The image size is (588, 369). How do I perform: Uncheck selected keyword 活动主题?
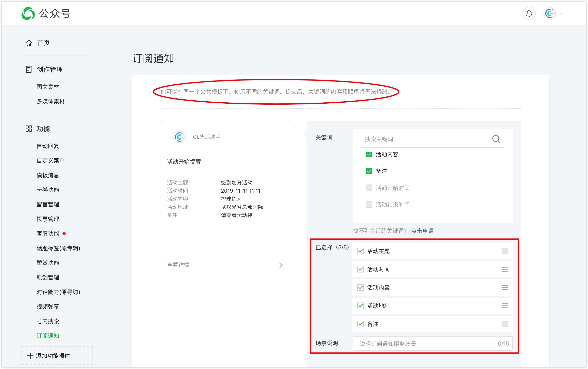360,251
